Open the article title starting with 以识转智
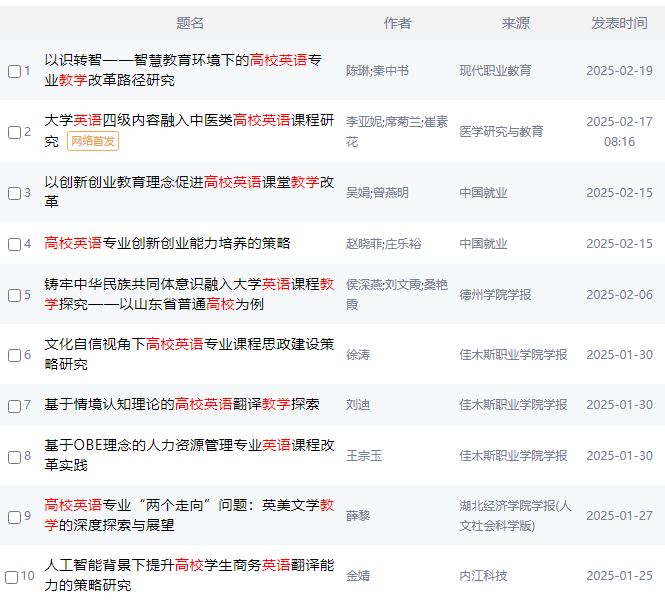Image resolution: width=665 pixels, height=604 pixels. click(183, 70)
